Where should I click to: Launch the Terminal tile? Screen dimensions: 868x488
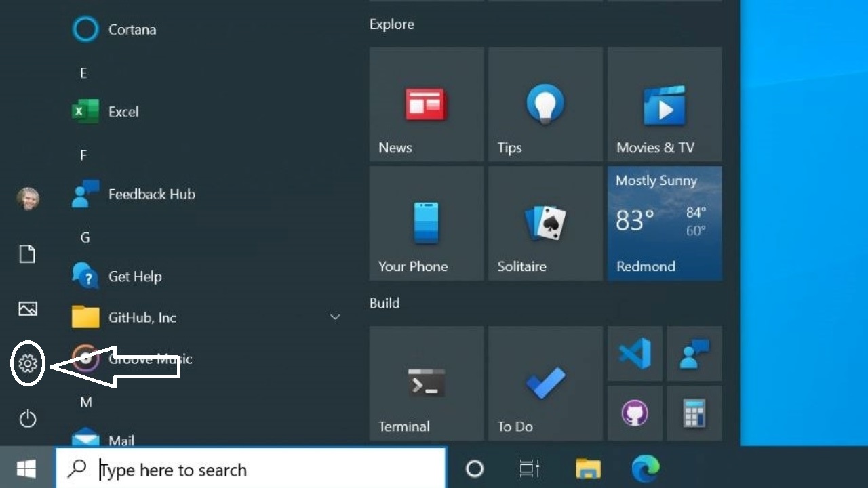[426, 383]
